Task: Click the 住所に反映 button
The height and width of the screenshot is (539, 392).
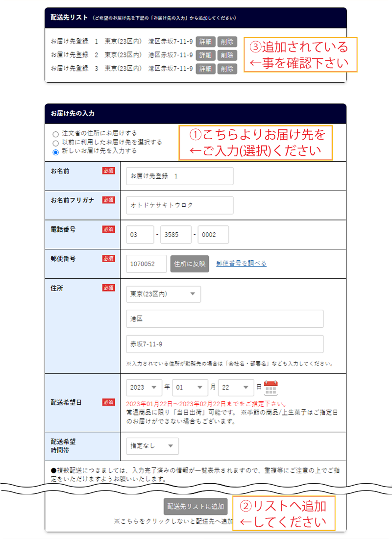Action: pyautogui.click(x=190, y=264)
